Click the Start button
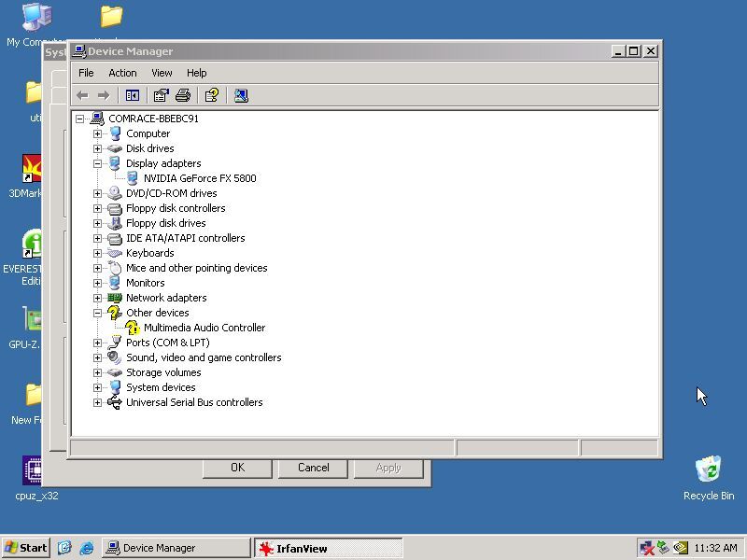This screenshot has height=560, width=747. click(26, 548)
